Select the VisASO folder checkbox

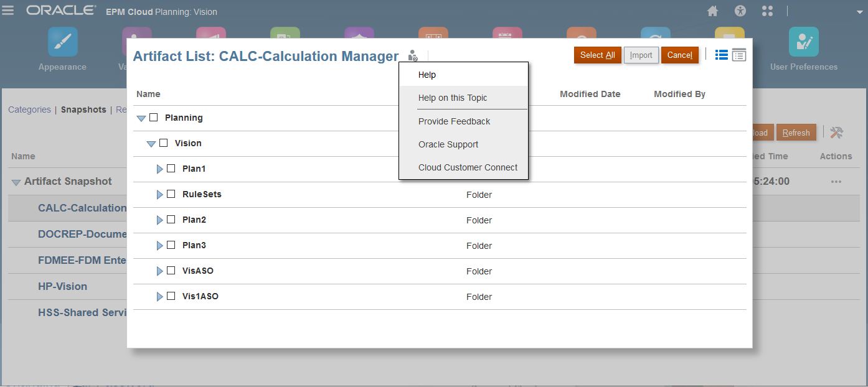click(x=171, y=271)
